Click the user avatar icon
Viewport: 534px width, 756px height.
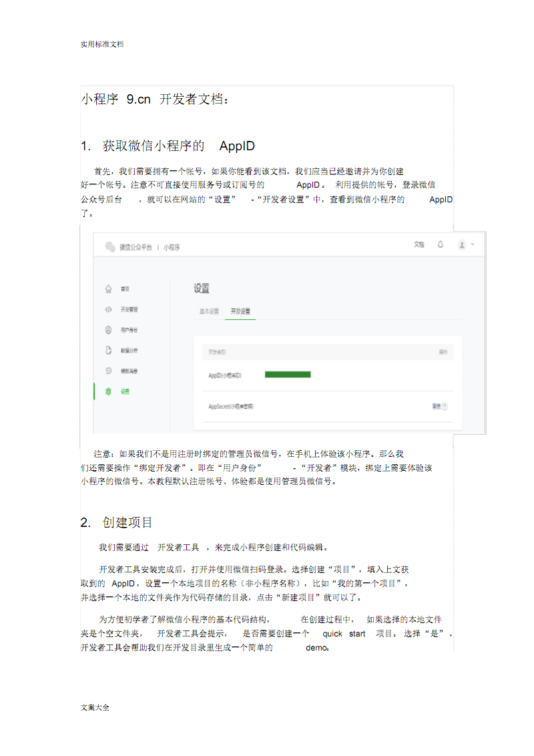click(462, 245)
